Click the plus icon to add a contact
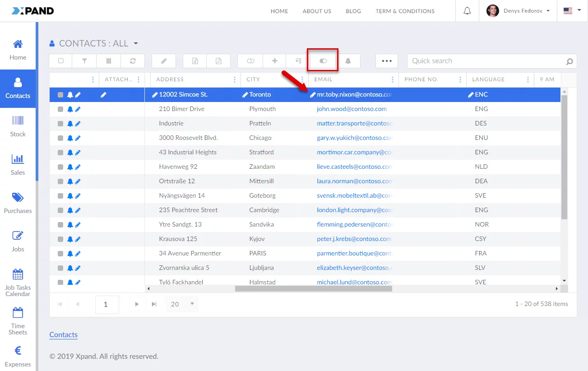This screenshot has height=371, width=588. (274, 61)
